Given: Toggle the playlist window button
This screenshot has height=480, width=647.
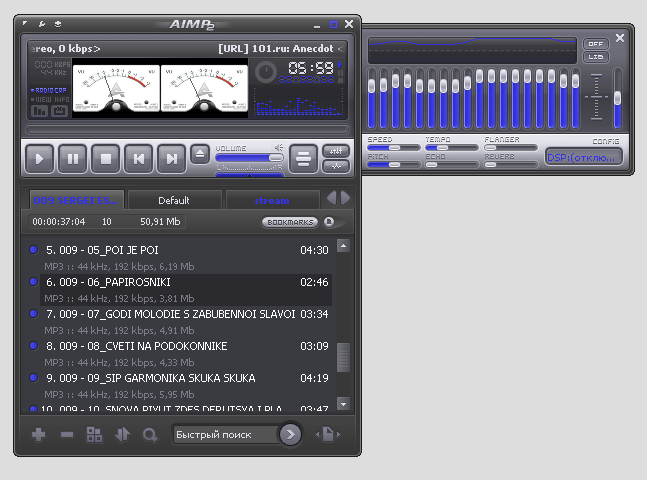Looking at the screenshot, I should [x=304, y=154].
